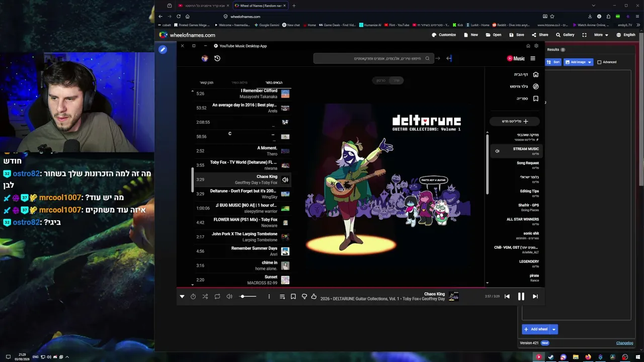
Task: Click Open in Wheel of Names toolbar
Action: [x=494, y=35]
